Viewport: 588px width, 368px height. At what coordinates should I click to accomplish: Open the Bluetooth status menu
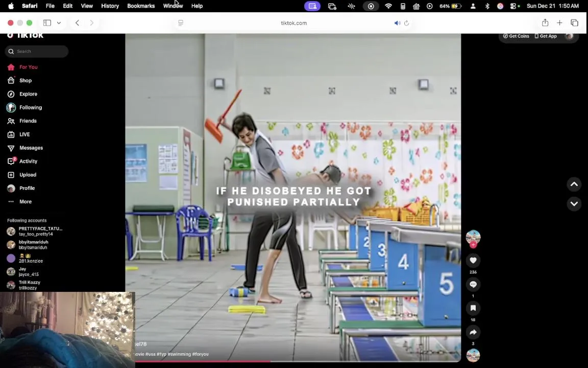(487, 6)
